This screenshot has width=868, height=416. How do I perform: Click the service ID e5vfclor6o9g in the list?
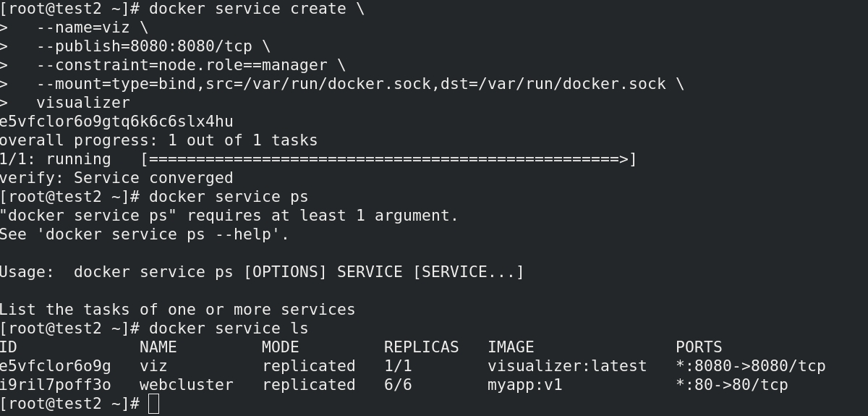56,366
